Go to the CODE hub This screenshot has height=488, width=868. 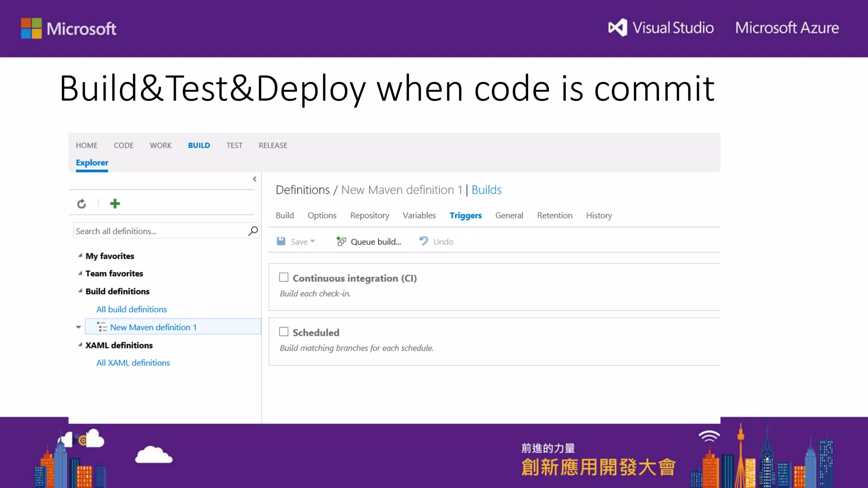[123, 145]
